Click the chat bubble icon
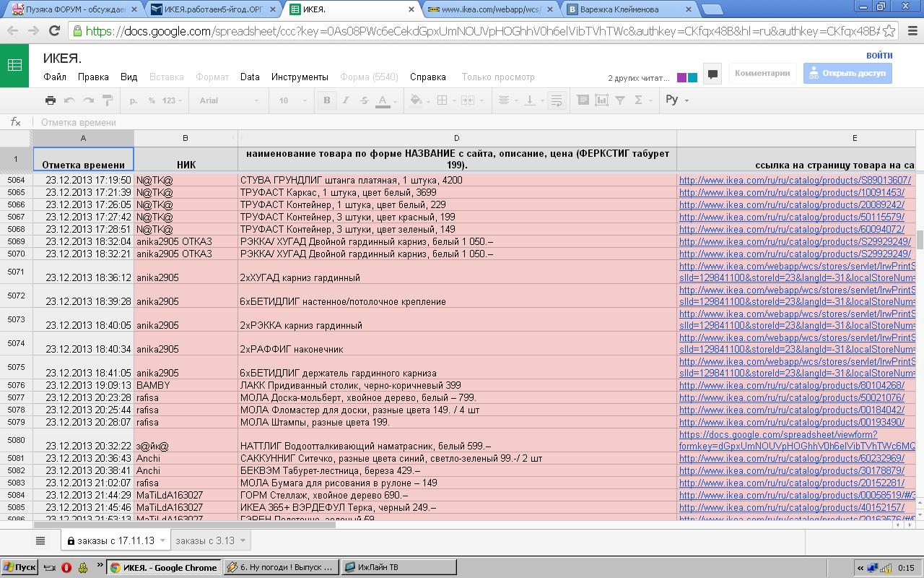 pos(712,74)
